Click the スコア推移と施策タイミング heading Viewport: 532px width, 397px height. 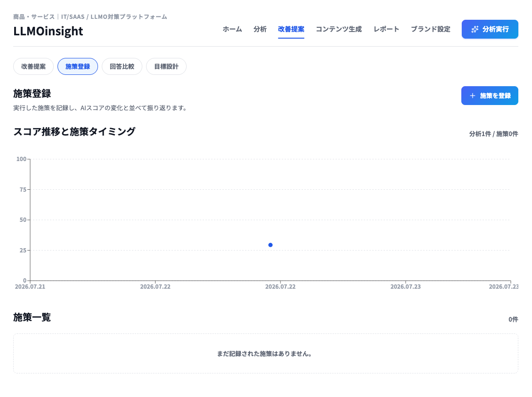(74, 131)
